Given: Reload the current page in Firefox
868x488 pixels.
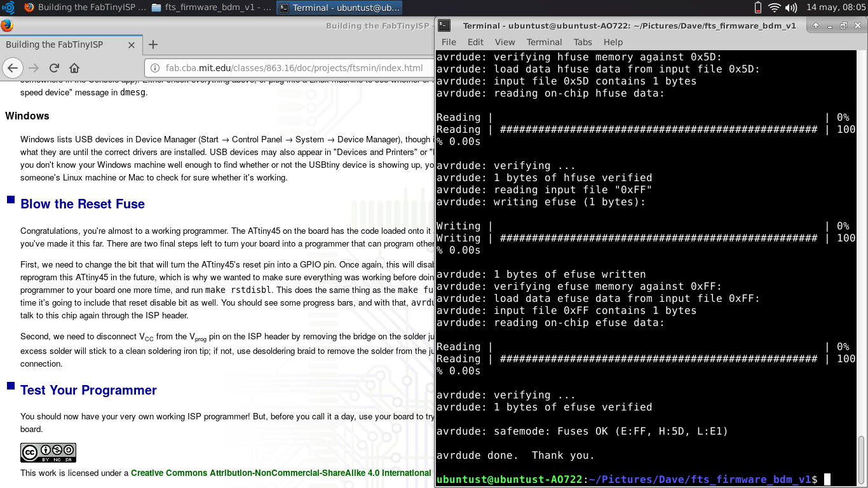Looking at the screenshot, I should click(x=54, y=68).
